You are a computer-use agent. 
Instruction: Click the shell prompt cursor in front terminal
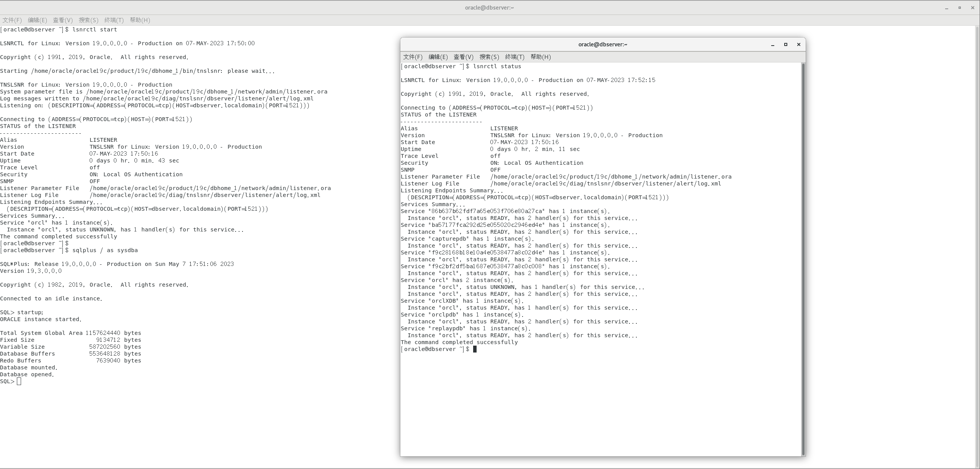point(475,349)
